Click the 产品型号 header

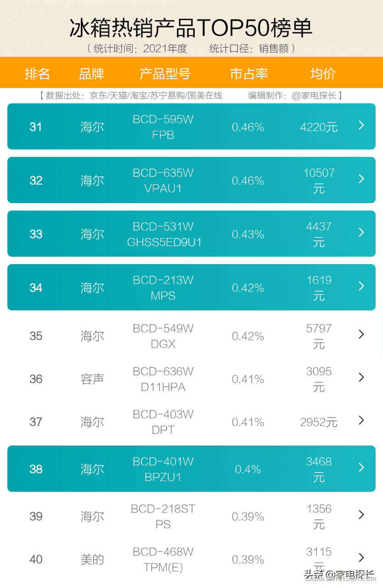pos(165,73)
